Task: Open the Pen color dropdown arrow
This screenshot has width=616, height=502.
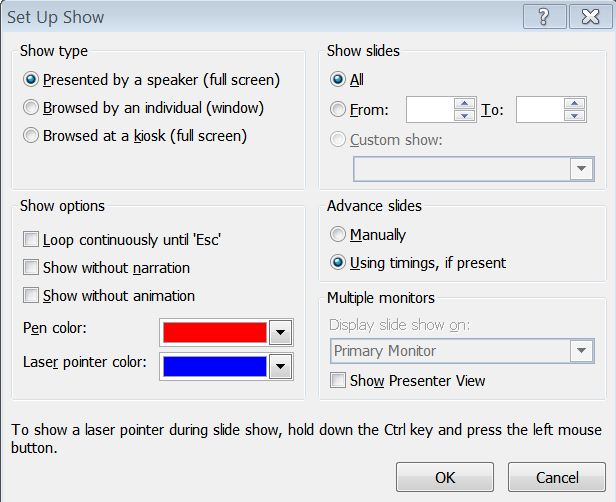Action: point(281,332)
